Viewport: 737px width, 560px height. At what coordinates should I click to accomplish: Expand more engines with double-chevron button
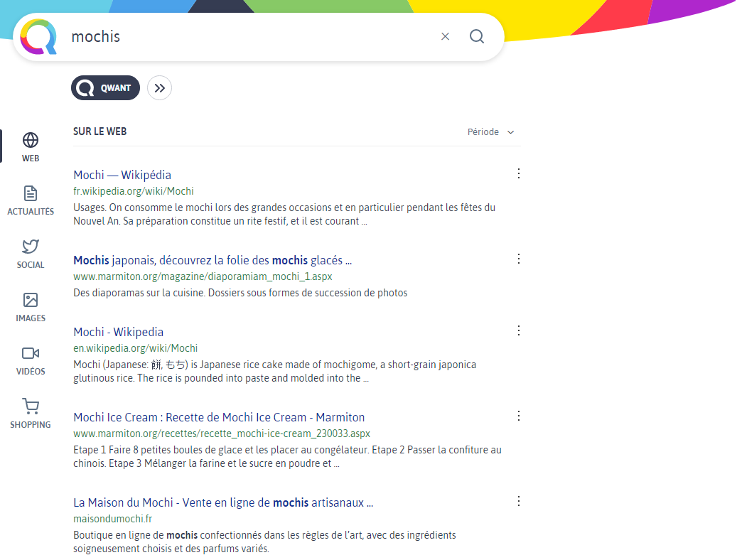click(x=159, y=88)
